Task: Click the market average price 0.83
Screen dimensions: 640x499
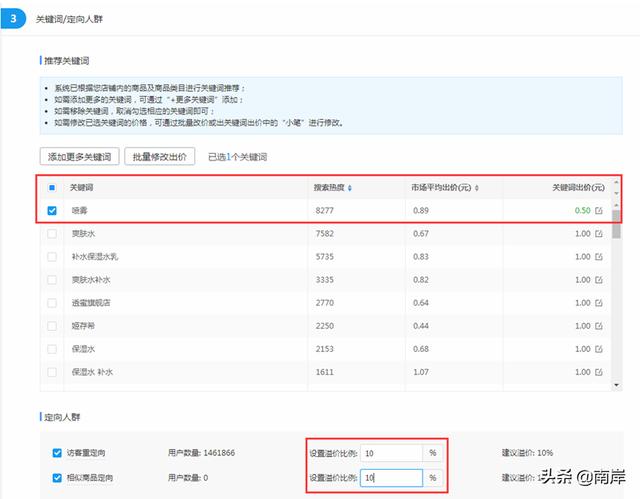Action: click(421, 257)
